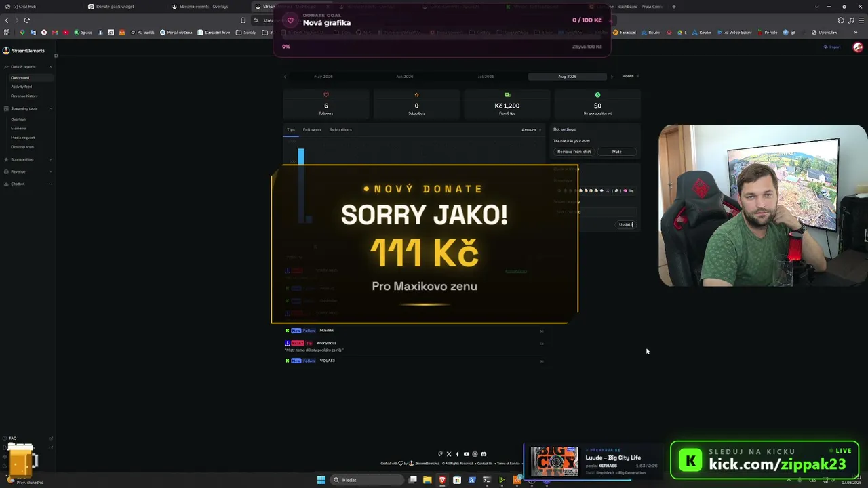Select Jun 2026 in the month selector

tap(405, 77)
